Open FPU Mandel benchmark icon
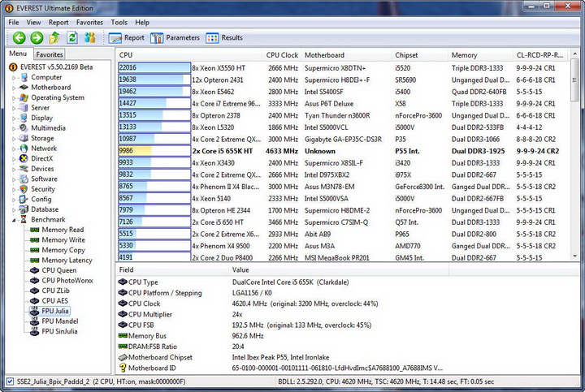 click(35, 321)
